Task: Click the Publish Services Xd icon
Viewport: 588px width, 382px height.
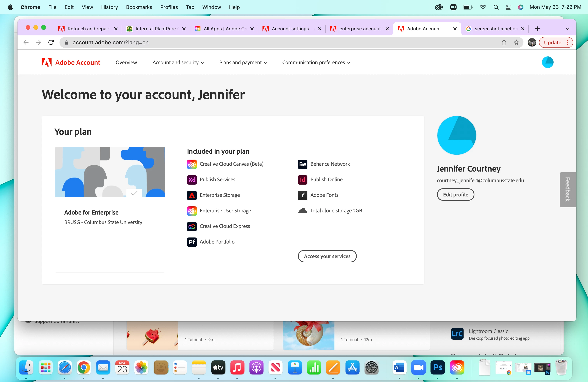Action: tap(192, 180)
